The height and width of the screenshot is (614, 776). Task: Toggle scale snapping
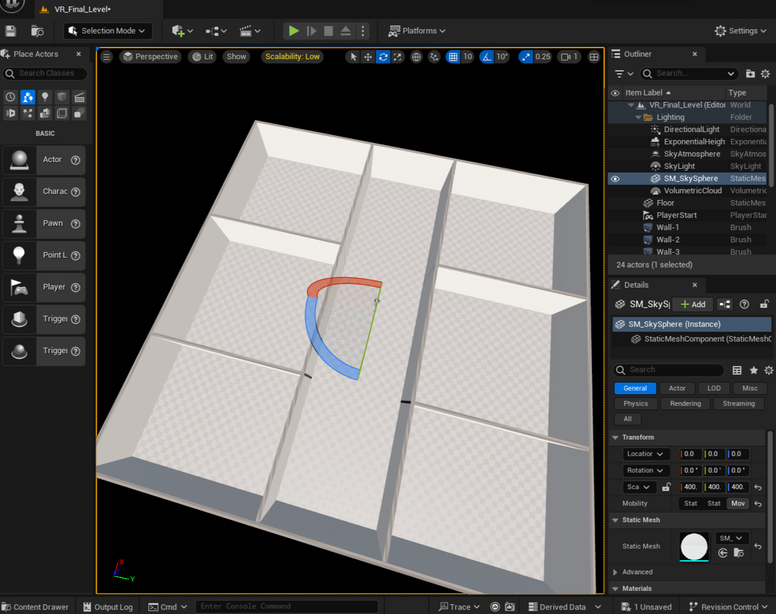(526, 57)
